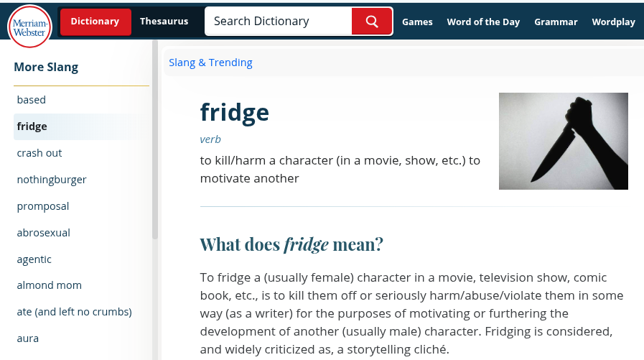Open Word of the Day
The width and height of the screenshot is (644, 360).
click(483, 22)
